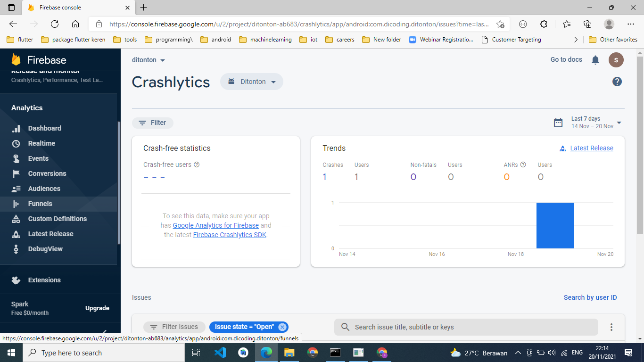This screenshot has width=644, height=362.
Task: Open the browser settings and more menu
Action: (x=631, y=24)
